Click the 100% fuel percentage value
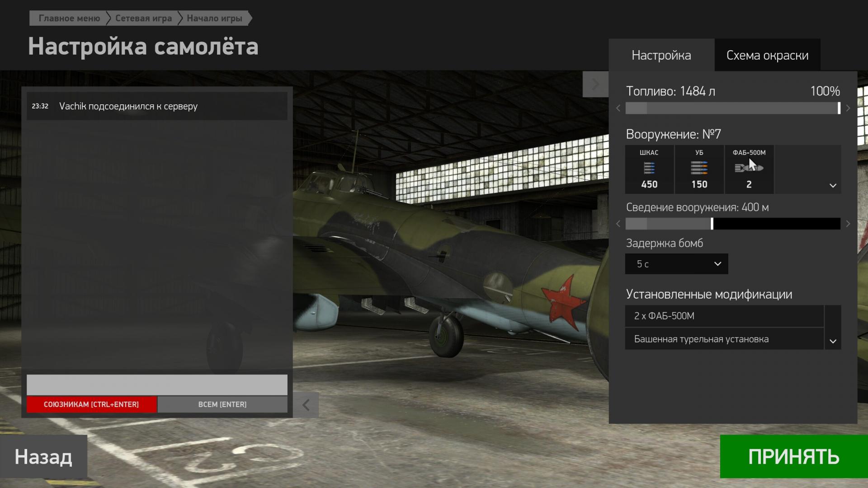The width and height of the screenshot is (868, 488). (x=825, y=91)
